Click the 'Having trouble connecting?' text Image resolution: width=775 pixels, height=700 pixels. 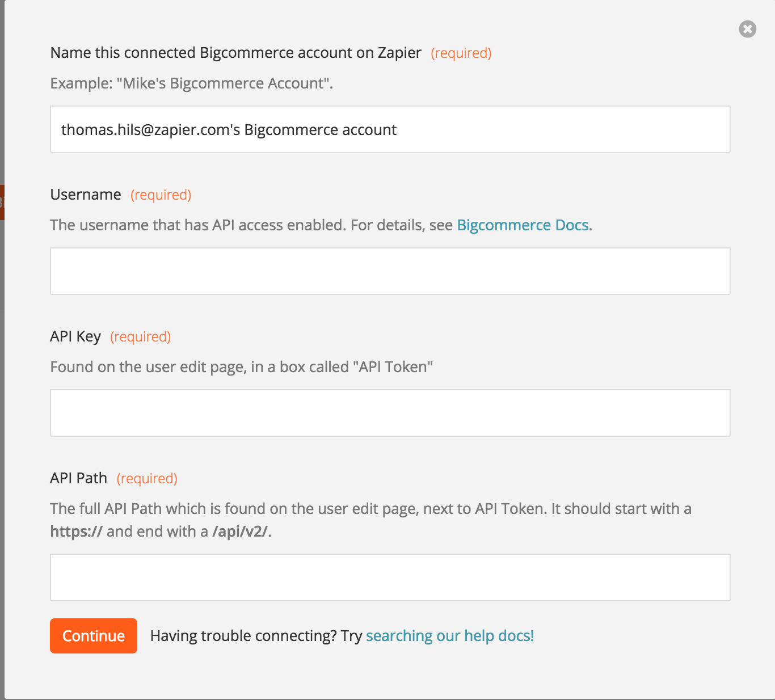coord(243,636)
